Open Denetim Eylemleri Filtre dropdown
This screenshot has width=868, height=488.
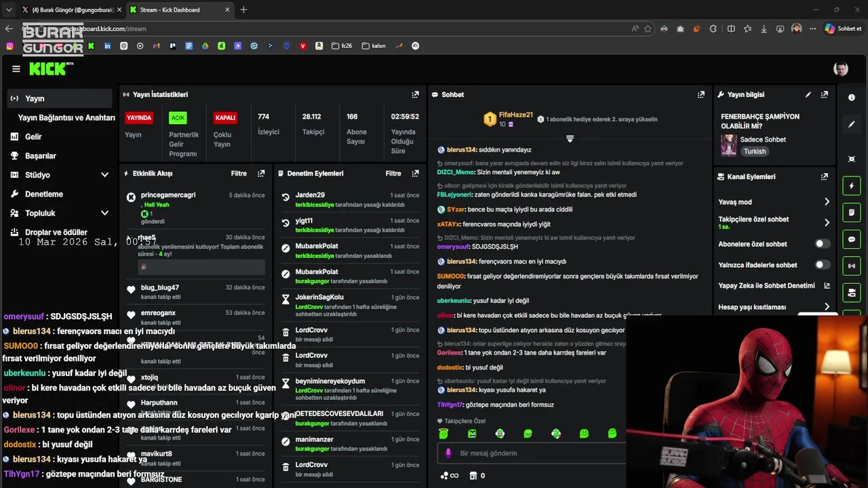(393, 174)
